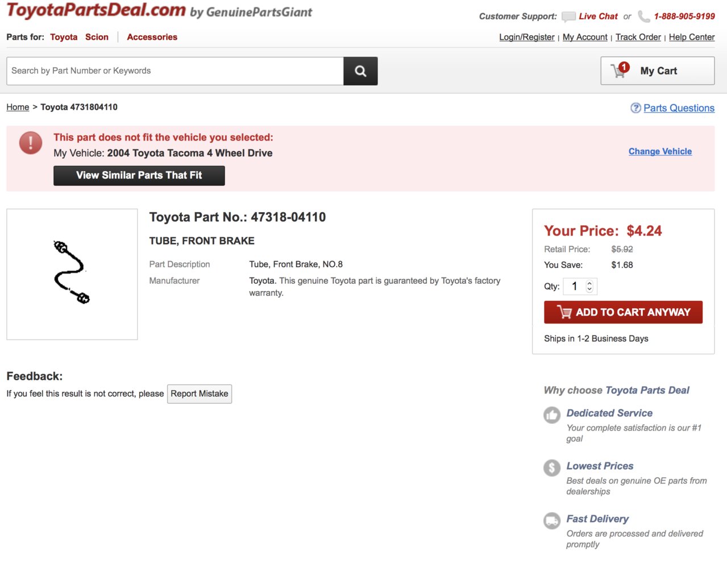727x588 pixels.
Task: Open the shopping cart icon
Action: [620, 71]
